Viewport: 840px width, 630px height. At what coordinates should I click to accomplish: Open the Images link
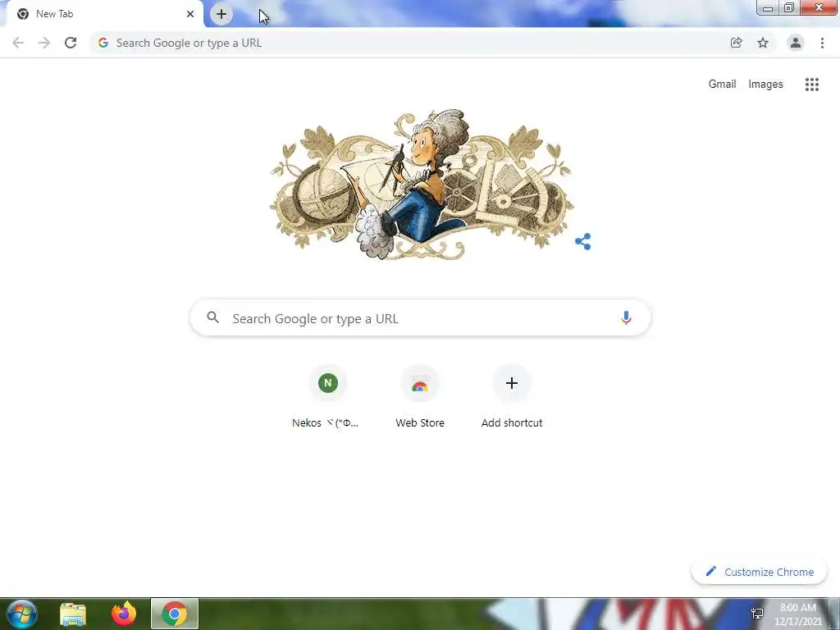[765, 84]
